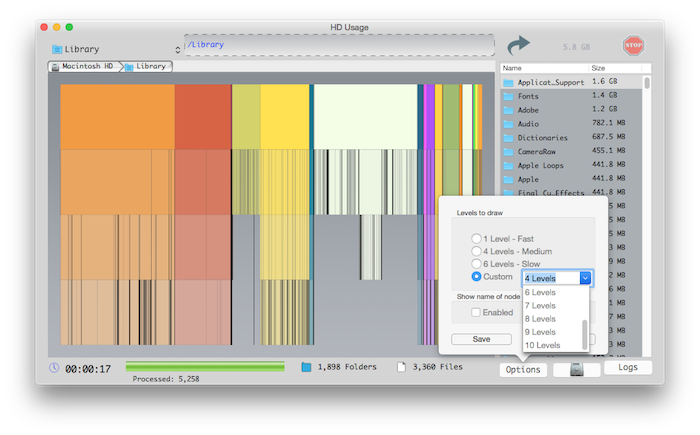This screenshot has height=435, width=700.
Task: Click the red-orange treemap block
Action: (203, 117)
